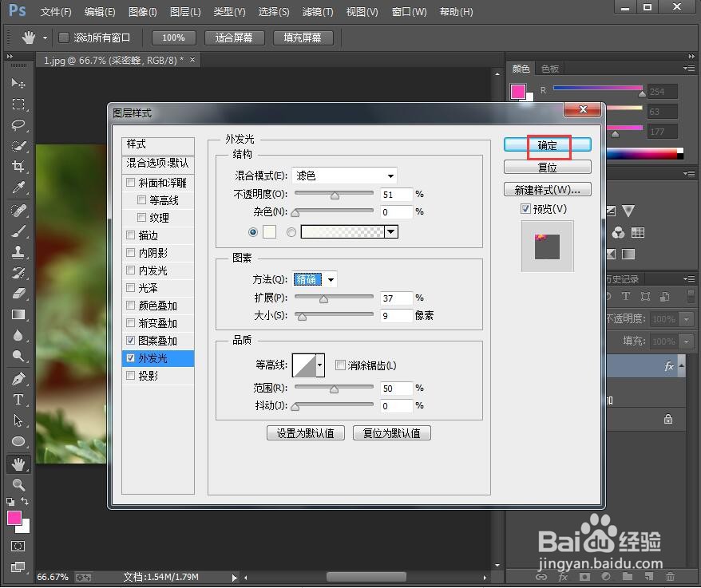This screenshot has height=588, width=701.
Task: Switch to the 色板 panel tab
Action: 549,69
